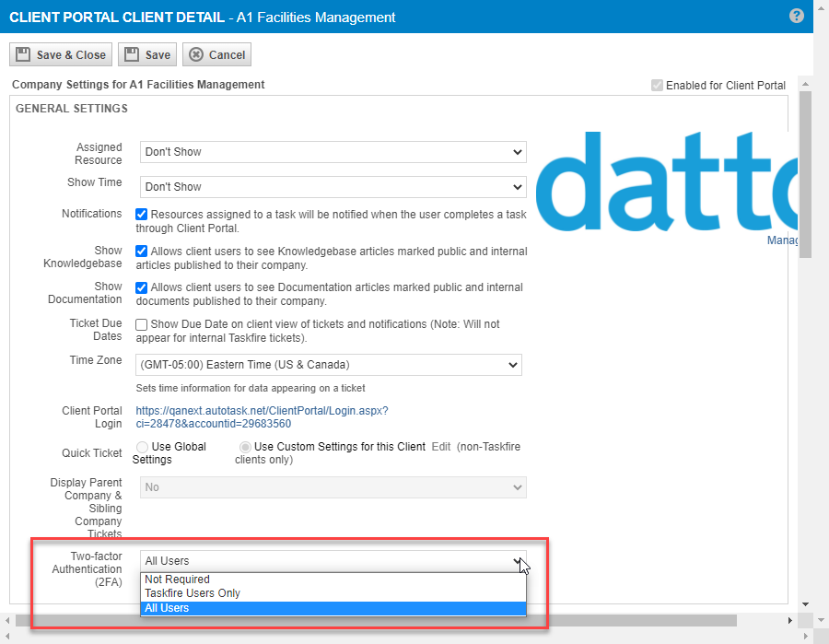
Task: Click the outer horizontal scrollbar right arrow
Action: point(806,636)
